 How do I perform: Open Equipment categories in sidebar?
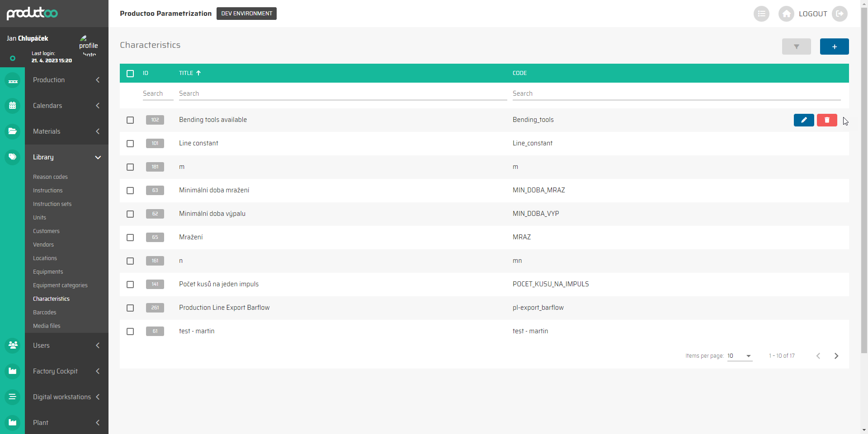[x=60, y=285]
